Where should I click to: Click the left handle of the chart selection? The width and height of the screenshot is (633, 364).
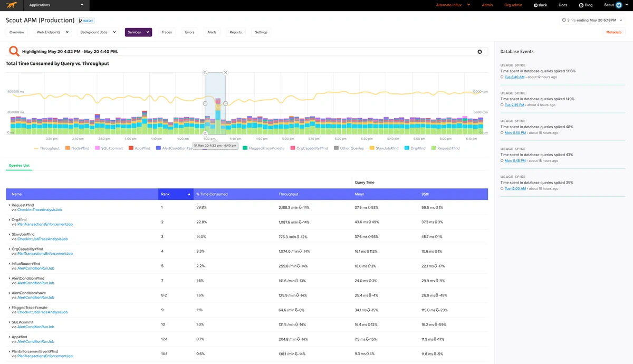point(205,103)
